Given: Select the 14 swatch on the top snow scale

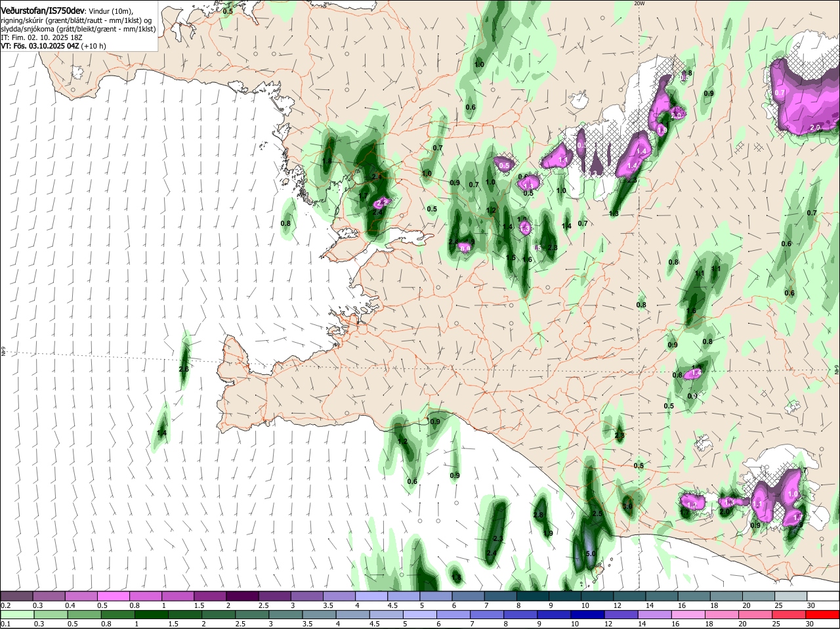Looking at the screenshot, I should tap(661, 596).
